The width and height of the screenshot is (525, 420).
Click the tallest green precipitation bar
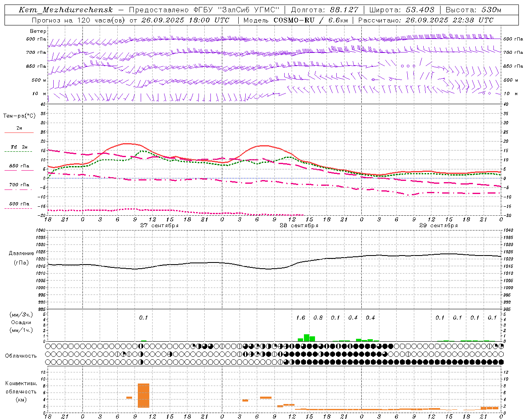coord(306,338)
